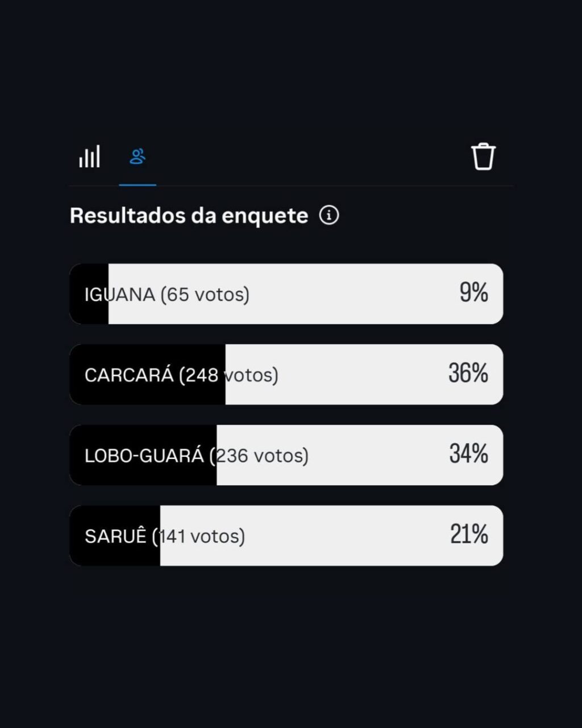Click the blue underline beneath the voters tab
This screenshot has width=582, height=728.
138,184
